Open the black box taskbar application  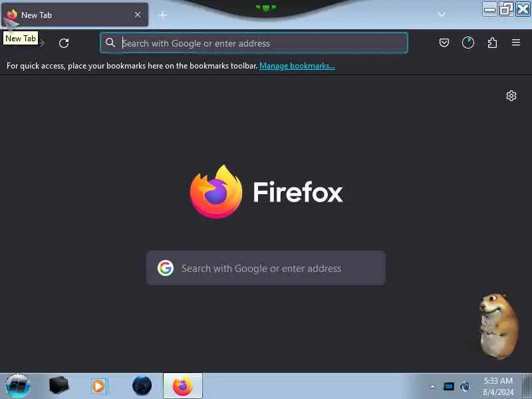pyautogui.click(x=59, y=386)
